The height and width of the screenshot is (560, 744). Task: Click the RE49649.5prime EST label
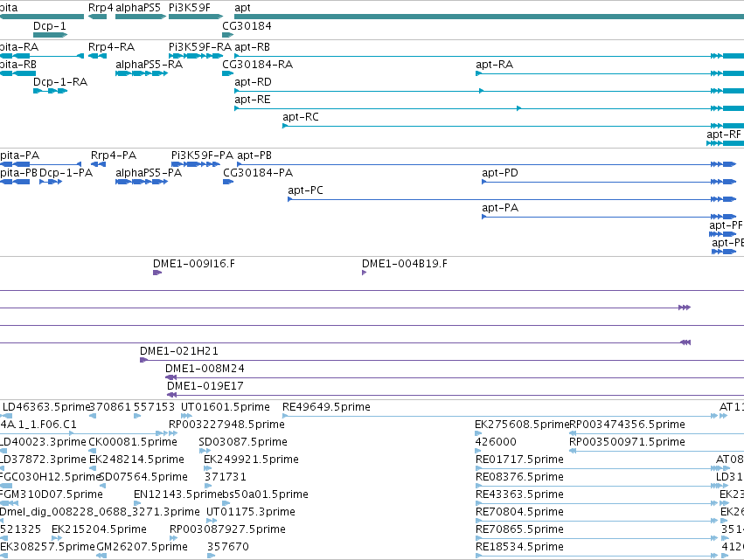[x=326, y=407]
